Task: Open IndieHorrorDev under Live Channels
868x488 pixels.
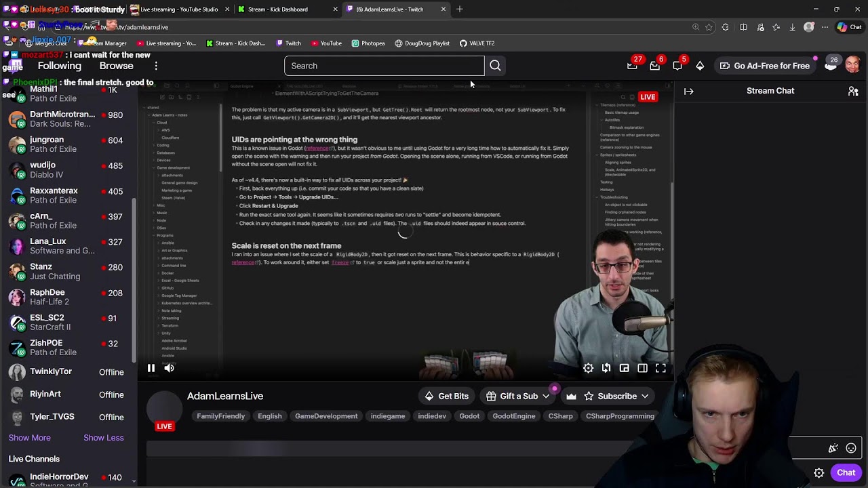Action: click(66, 480)
